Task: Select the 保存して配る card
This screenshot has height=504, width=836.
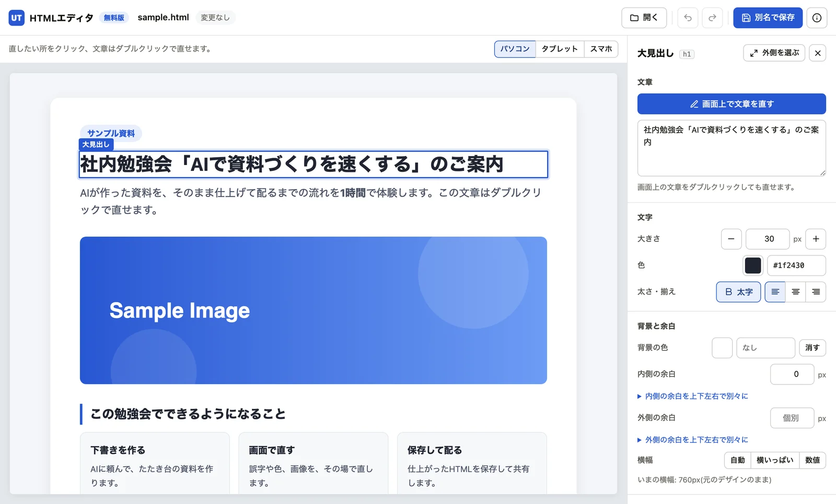Action: (x=472, y=463)
